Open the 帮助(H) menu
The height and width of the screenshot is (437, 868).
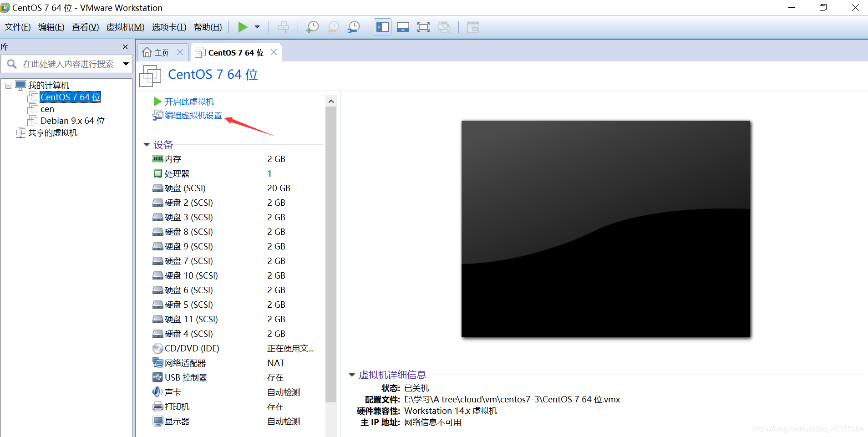pos(208,27)
